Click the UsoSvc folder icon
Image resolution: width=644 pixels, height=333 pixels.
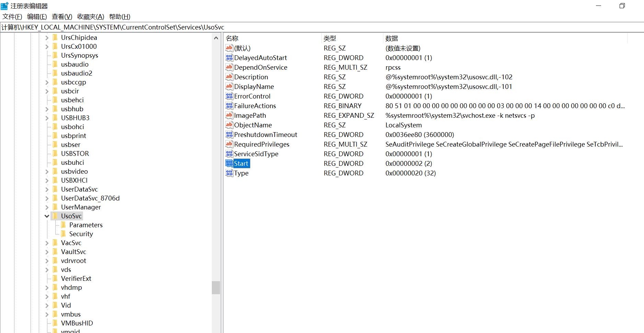click(56, 216)
